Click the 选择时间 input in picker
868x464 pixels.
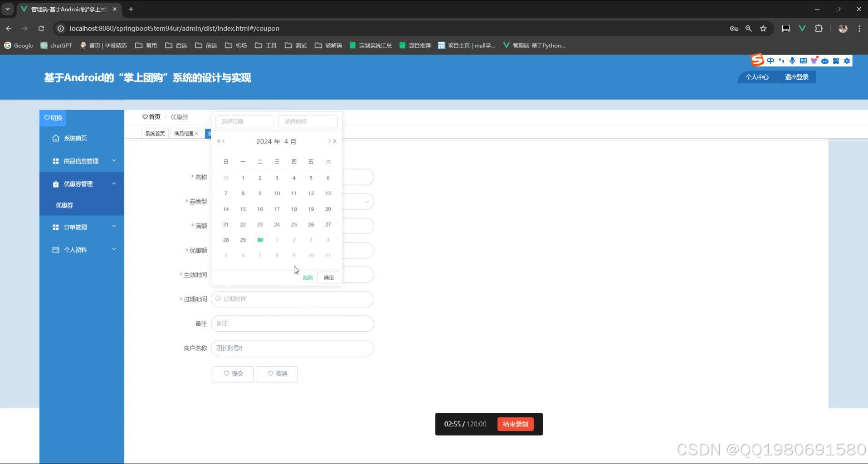[308, 121]
